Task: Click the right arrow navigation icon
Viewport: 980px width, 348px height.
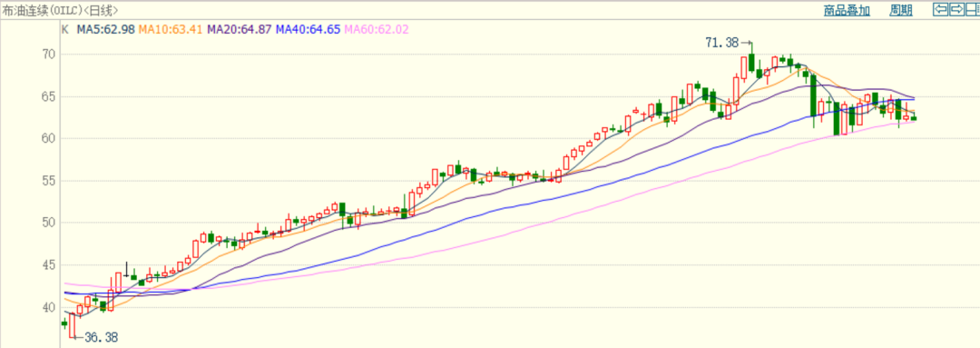Action: [x=956, y=9]
